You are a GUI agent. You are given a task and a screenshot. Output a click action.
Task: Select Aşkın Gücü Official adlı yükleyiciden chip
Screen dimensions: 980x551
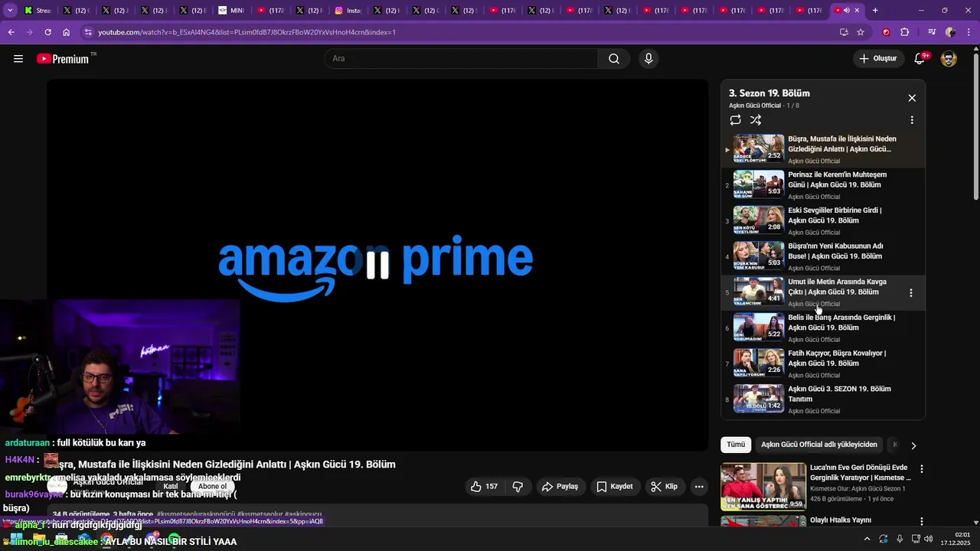point(819,445)
